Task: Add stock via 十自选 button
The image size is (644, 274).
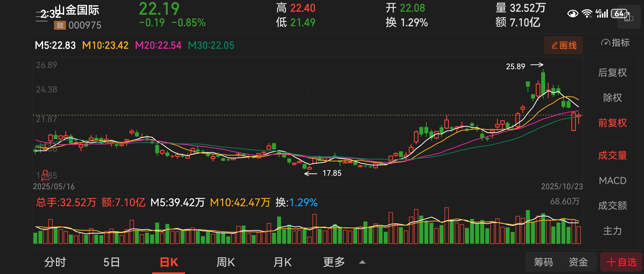Action: [x=621, y=262]
